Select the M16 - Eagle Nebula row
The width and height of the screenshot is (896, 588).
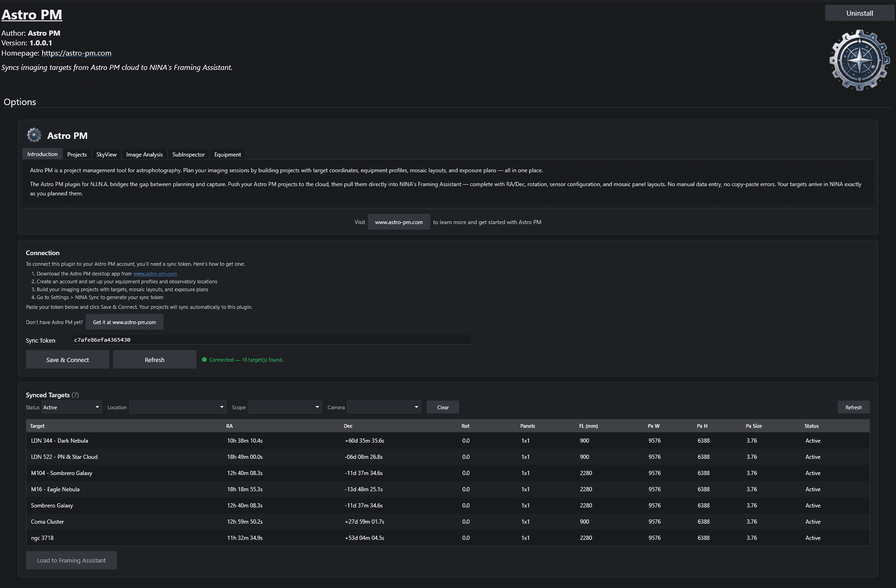55,489
